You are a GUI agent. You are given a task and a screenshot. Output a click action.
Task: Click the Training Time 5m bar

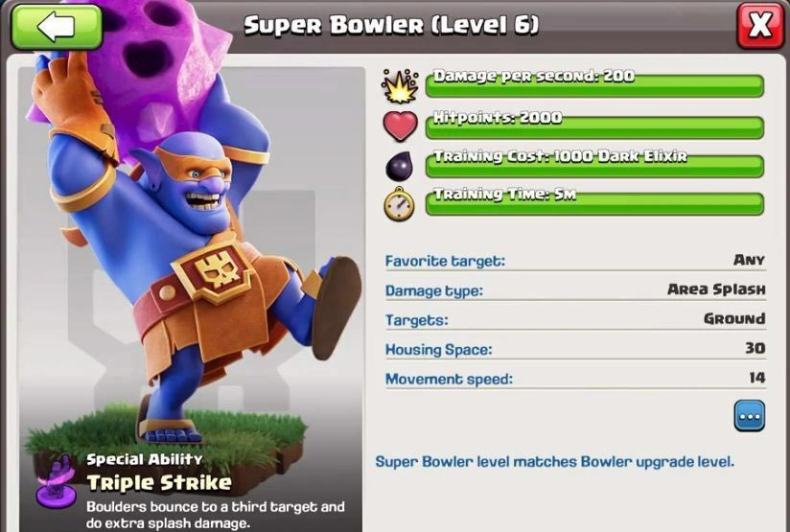[x=594, y=202]
